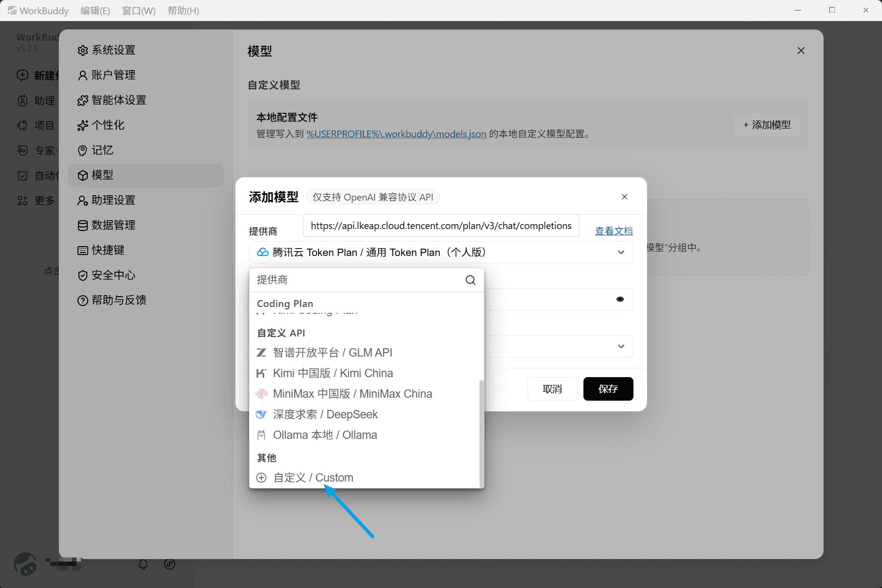Click the 其他 group heading
This screenshot has height=588, width=882.
click(267, 458)
